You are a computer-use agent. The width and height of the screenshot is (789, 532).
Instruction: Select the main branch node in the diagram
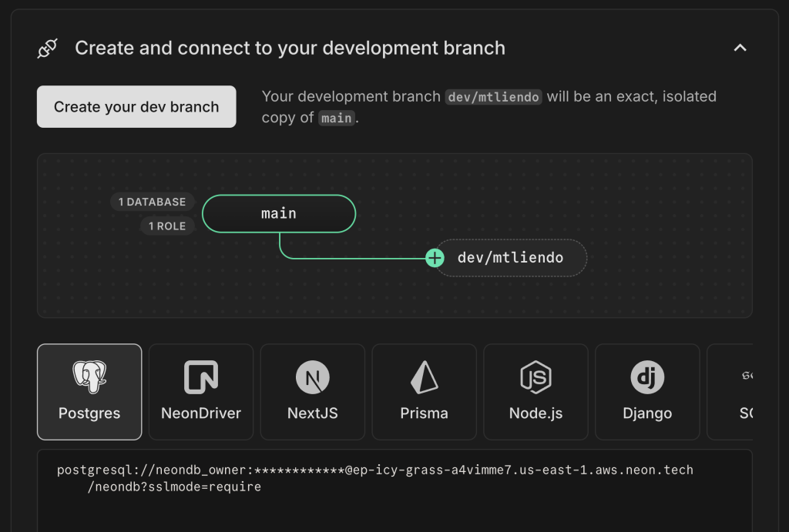[x=278, y=213]
